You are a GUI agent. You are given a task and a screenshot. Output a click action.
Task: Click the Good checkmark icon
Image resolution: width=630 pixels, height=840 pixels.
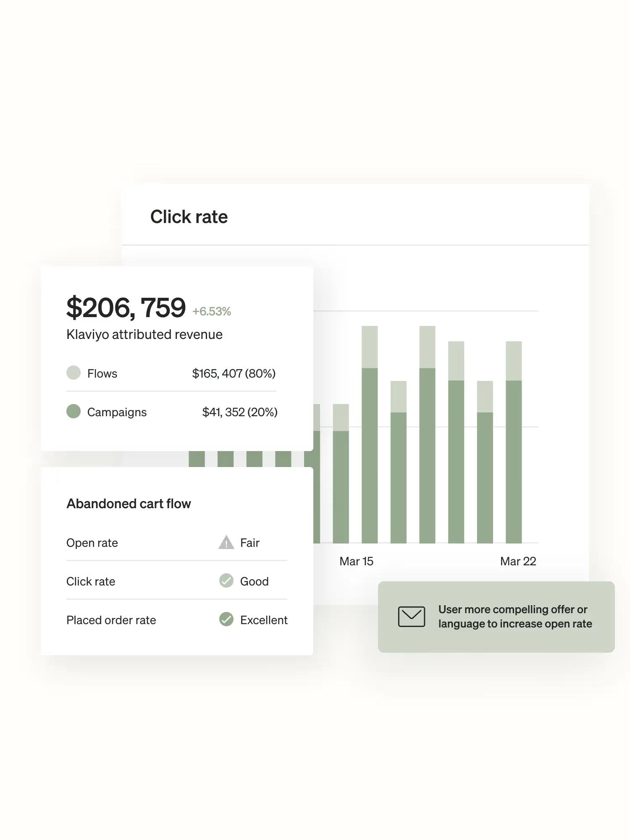click(226, 581)
